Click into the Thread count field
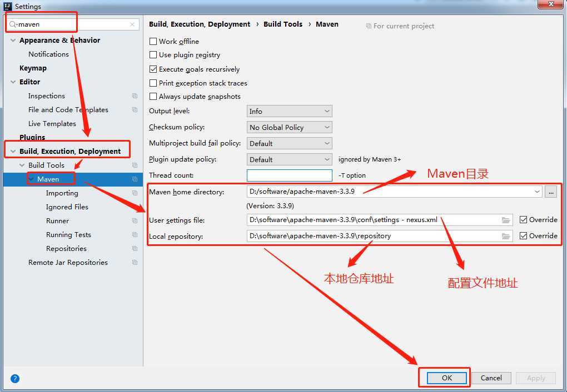The image size is (567, 392). coord(289,175)
